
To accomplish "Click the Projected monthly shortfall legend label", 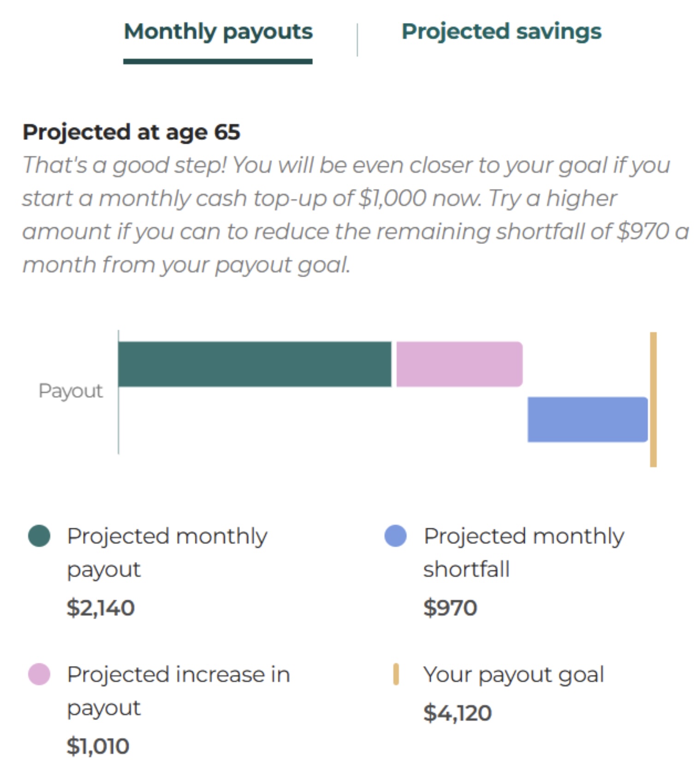I will click(x=523, y=552).
